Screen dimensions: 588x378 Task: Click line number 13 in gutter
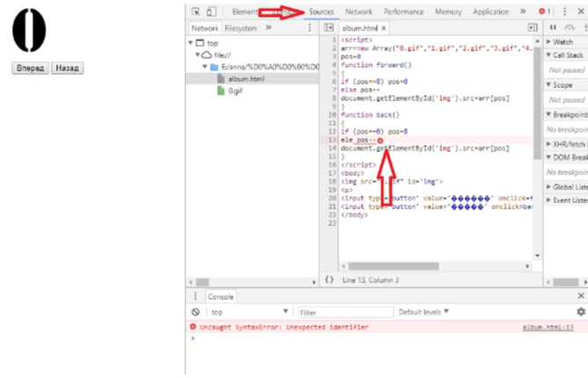332,140
